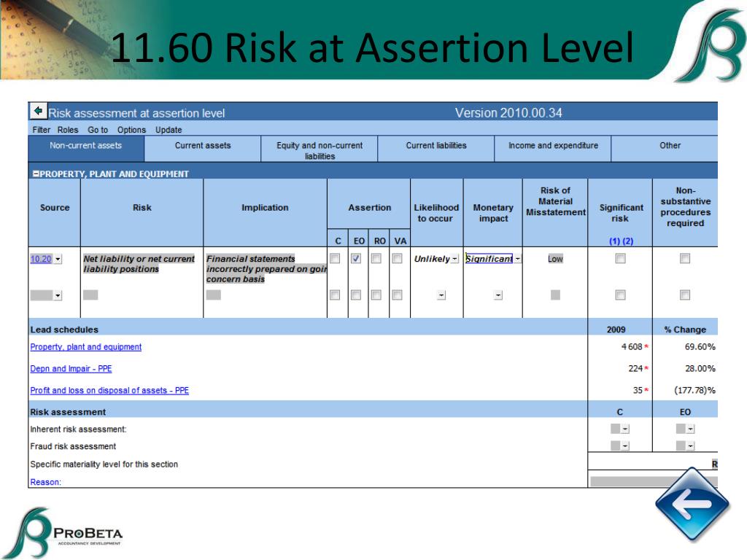This screenshot has width=747, height=560.
Task: Click the (177.78)% change value
Action: [x=694, y=391]
